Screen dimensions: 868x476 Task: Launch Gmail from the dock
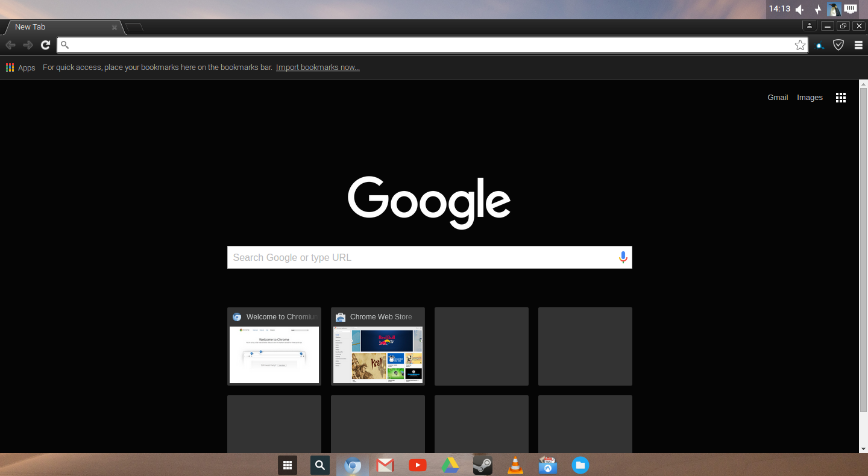point(385,465)
